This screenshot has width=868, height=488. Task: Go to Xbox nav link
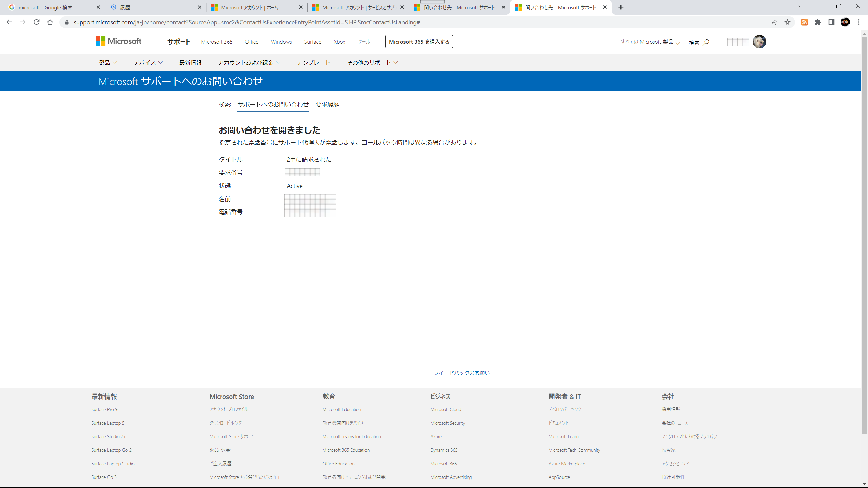(339, 42)
